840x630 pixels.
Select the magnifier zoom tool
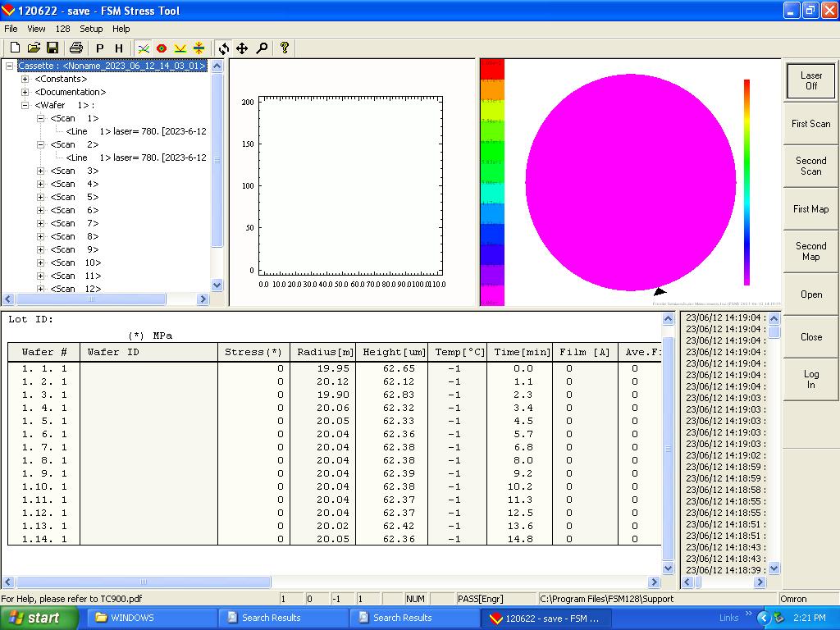click(x=262, y=48)
